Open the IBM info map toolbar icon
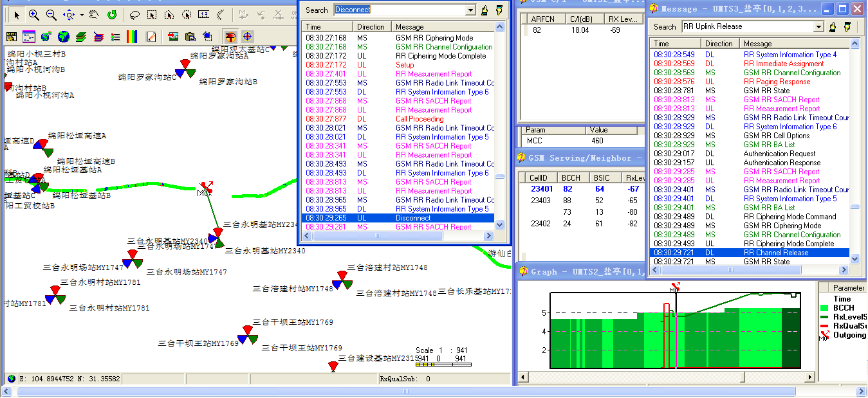868x398 pixels. click(x=12, y=37)
